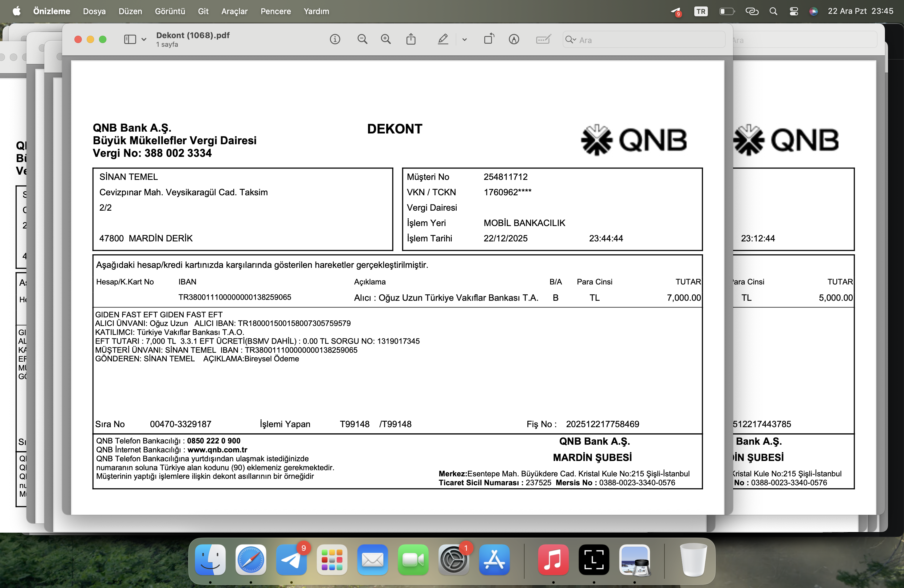Image resolution: width=904 pixels, height=588 pixels.
Task: Click the Dekont (1068).pdf window title
Action: pos(193,35)
